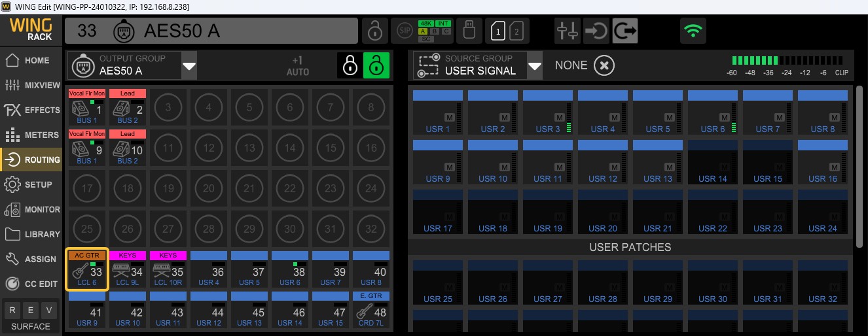
Task: Select output 35 KEYS LCL 10R
Action: click(168, 269)
